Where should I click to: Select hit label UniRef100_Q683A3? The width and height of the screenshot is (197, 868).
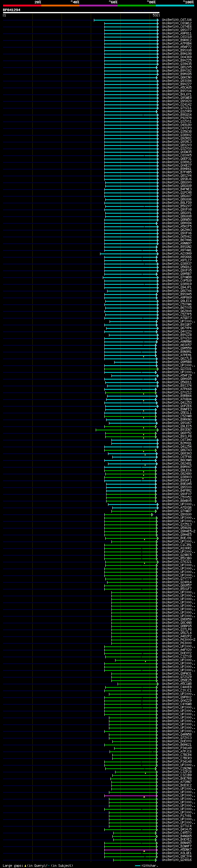pos(176,454)
